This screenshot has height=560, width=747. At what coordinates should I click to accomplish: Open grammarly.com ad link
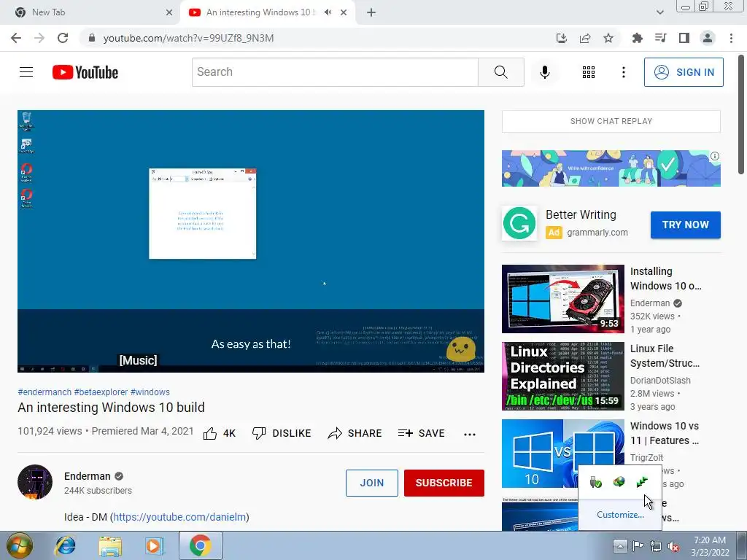click(597, 233)
